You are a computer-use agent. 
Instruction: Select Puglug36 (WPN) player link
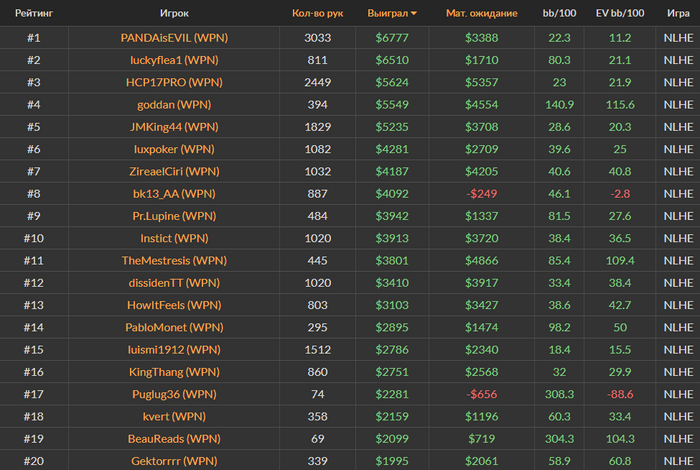[174, 394]
